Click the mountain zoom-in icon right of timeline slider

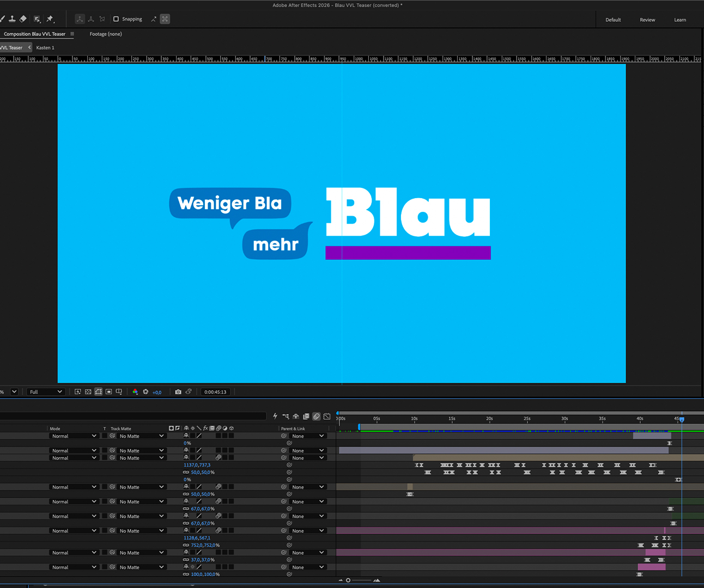click(377, 580)
